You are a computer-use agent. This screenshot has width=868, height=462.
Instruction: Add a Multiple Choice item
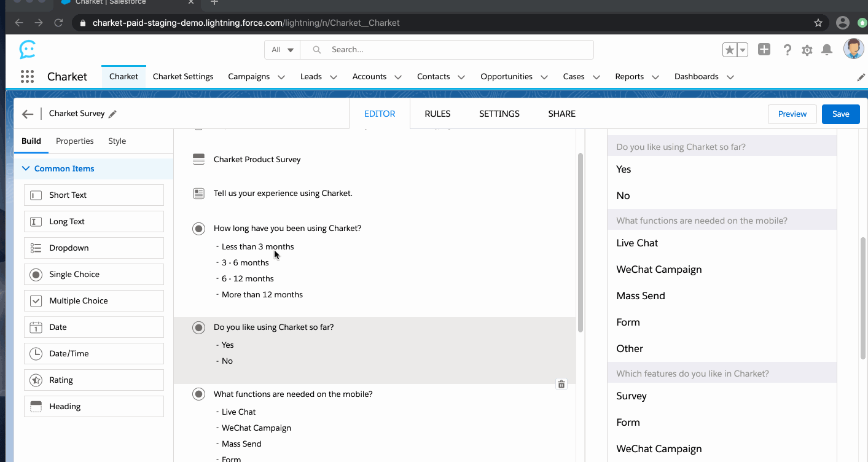[94, 301]
